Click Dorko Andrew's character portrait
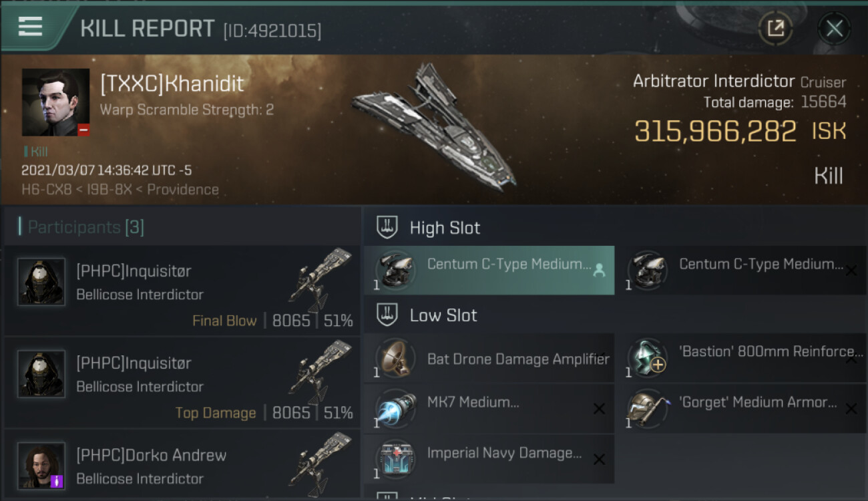Screen dimensions: 868x501 (41, 466)
